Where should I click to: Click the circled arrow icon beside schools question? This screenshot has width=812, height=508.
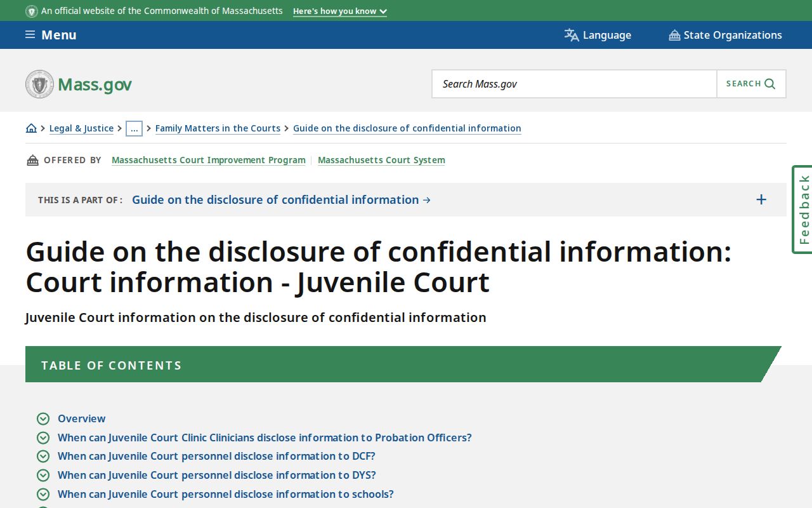pos(43,494)
